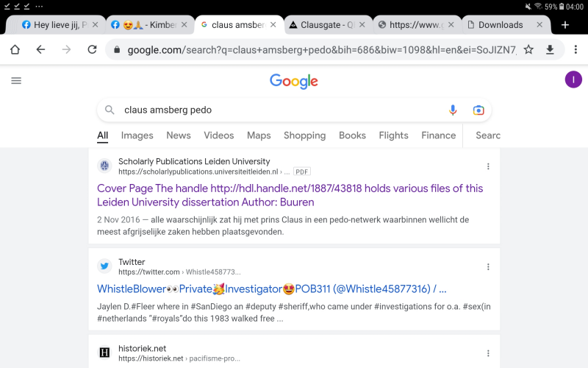Viewport: 588px width, 368px height.
Task: Click the download icon in toolbar
Action: point(550,49)
